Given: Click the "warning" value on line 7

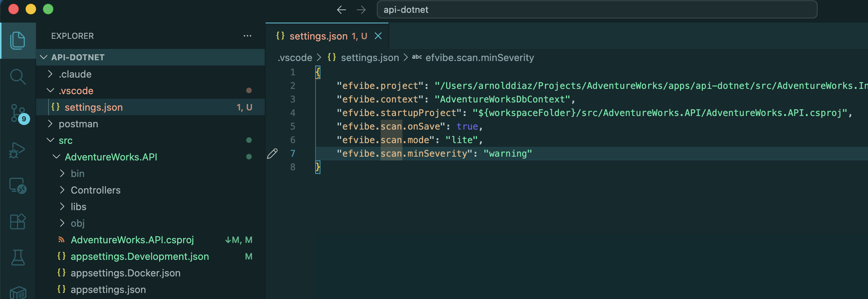Looking at the screenshot, I should (x=508, y=154).
